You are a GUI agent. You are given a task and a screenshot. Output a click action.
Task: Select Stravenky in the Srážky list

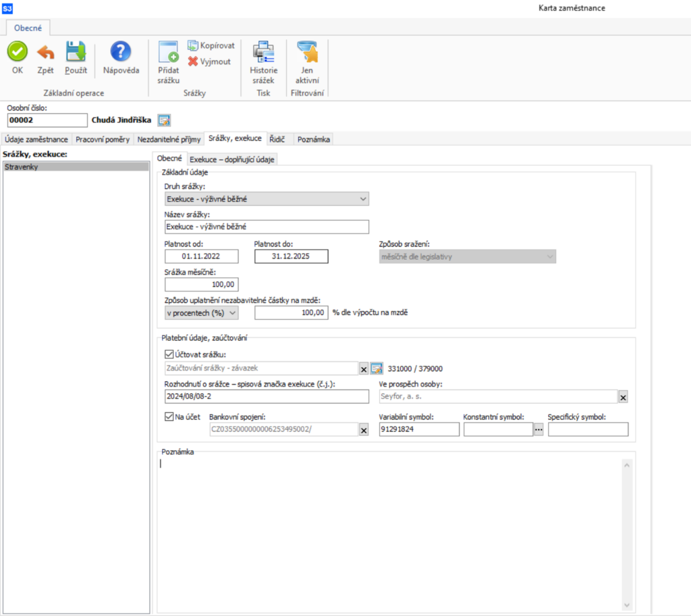pos(76,167)
